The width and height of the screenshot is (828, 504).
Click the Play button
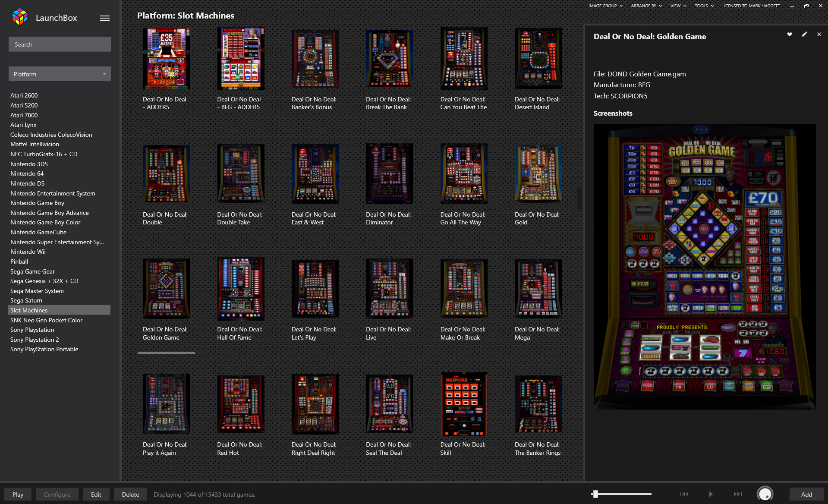click(18, 495)
